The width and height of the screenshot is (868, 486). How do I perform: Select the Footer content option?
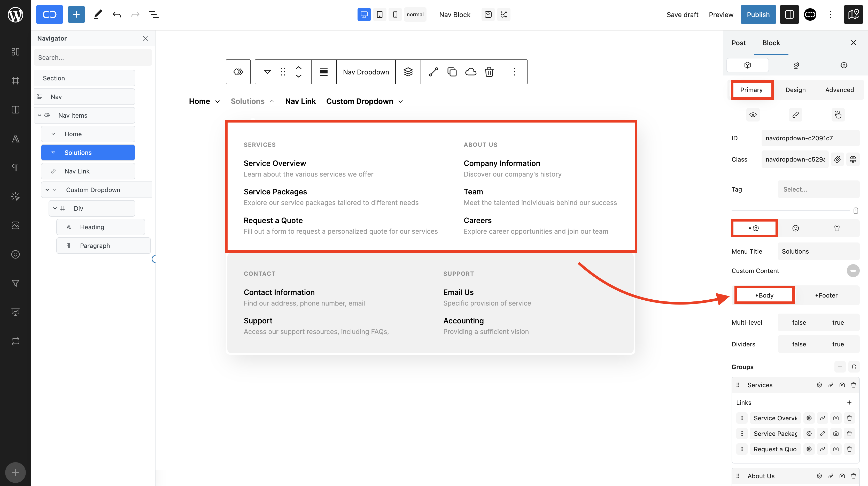pyautogui.click(x=826, y=295)
